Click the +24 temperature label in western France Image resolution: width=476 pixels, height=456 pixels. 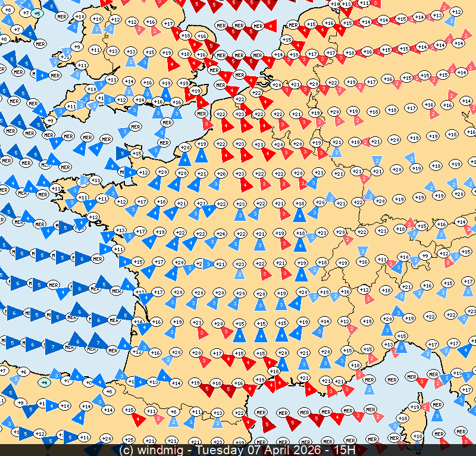[x=220, y=233]
